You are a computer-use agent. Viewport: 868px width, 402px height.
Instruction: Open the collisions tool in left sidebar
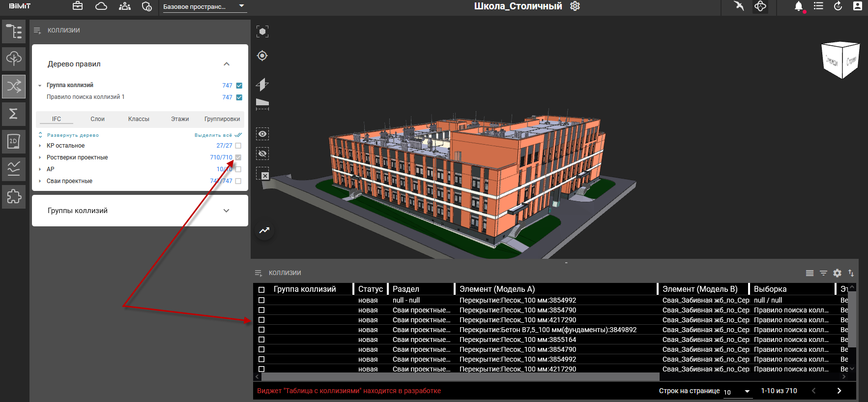coord(14,86)
